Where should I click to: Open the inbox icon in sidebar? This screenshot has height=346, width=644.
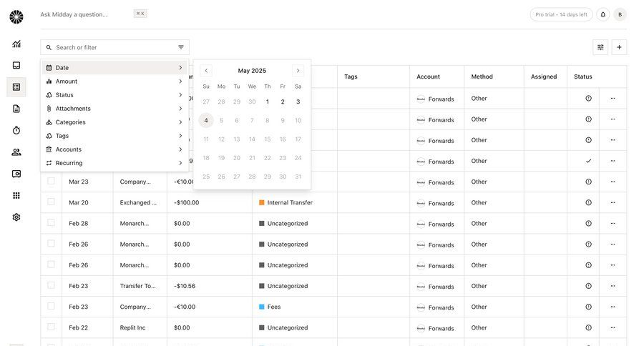16,65
